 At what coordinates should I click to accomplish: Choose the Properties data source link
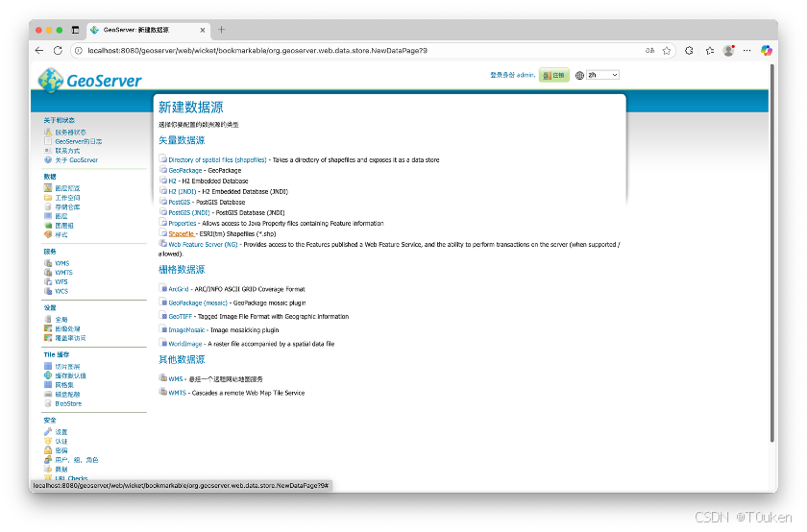(183, 224)
